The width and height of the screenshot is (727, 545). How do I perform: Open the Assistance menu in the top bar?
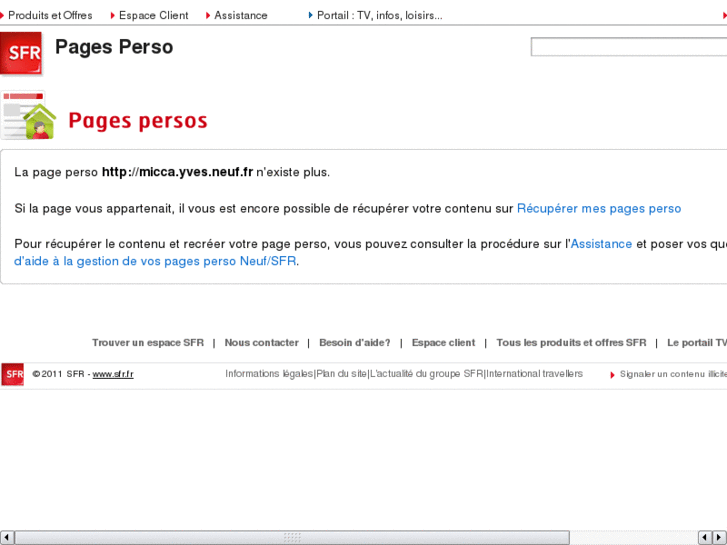tap(241, 15)
